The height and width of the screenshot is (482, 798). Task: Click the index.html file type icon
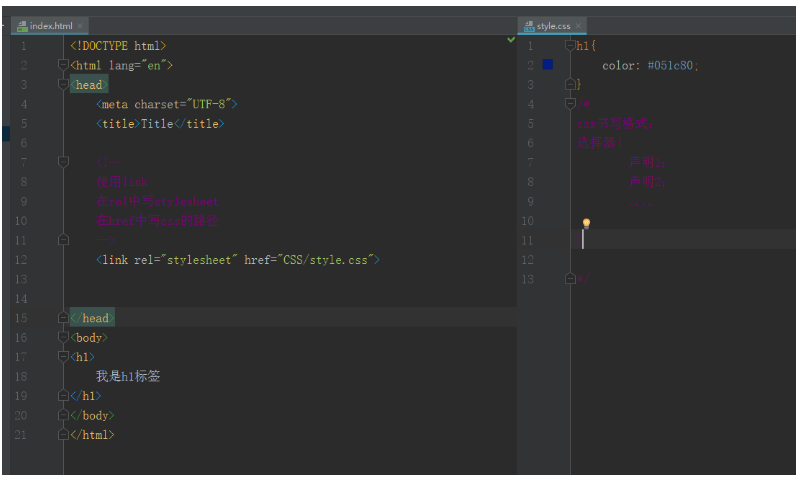(x=22, y=26)
